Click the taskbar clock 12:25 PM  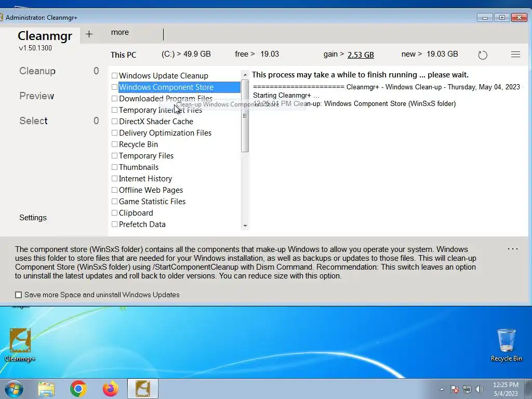pos(506,385)
